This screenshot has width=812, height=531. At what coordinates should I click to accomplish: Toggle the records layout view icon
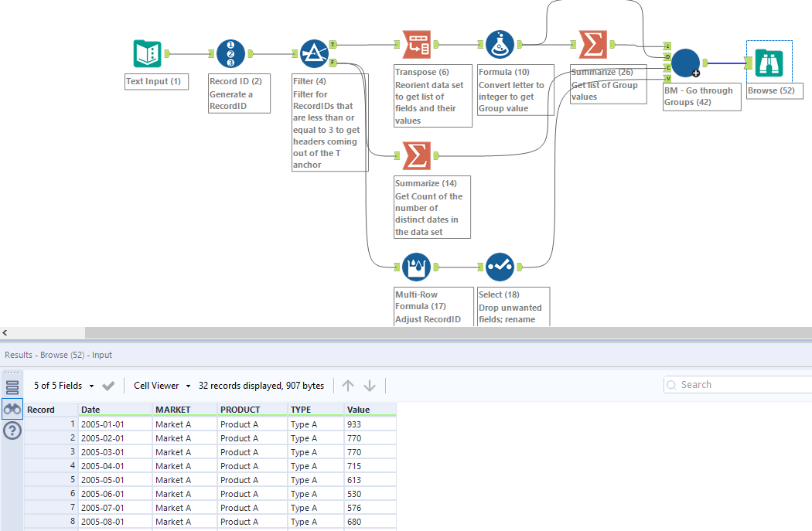(12, 386)
